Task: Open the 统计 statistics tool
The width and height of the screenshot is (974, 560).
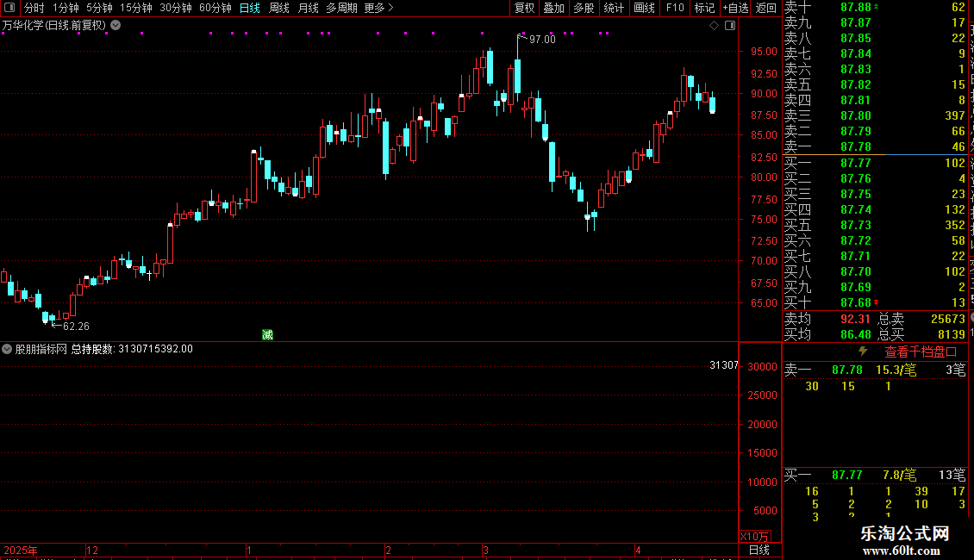Action: (614, 8)
